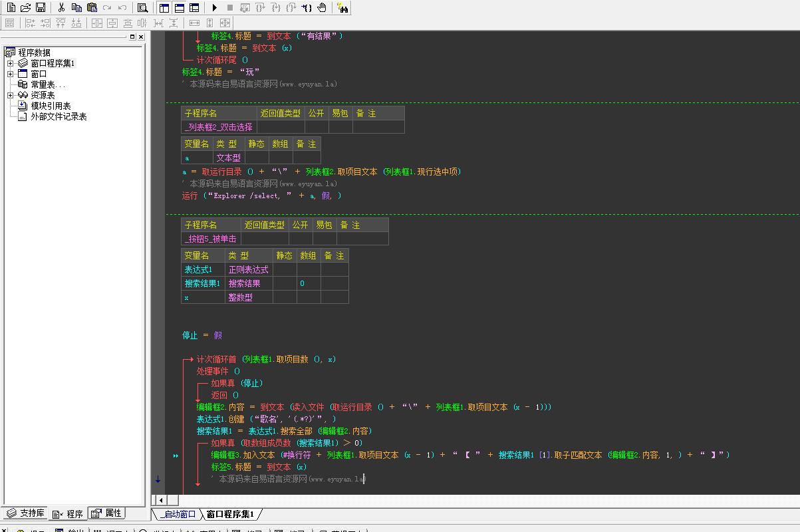Click the 处理事件 () code line
Image resolution: width=800 pixels, height=532 pixels.
[218, 371]
